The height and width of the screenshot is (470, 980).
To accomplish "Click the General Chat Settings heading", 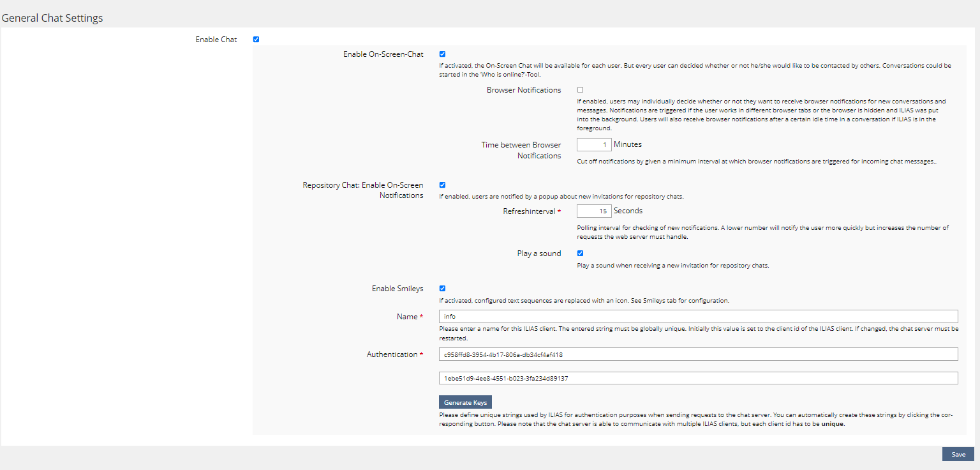I will pos(52,18).
